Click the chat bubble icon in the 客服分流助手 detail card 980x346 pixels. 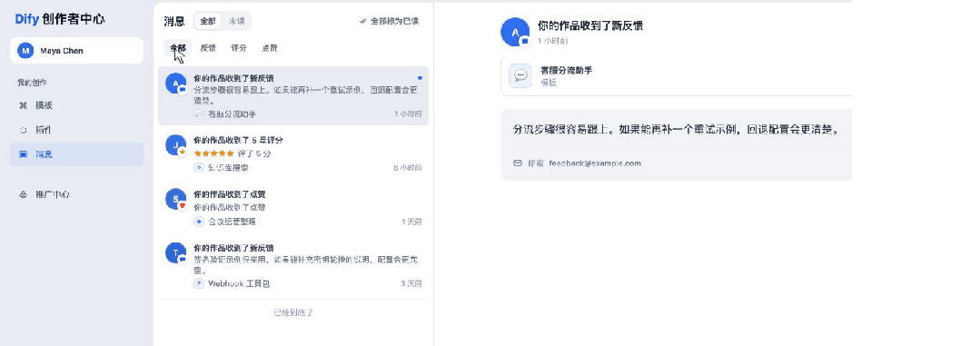point(520,75)
